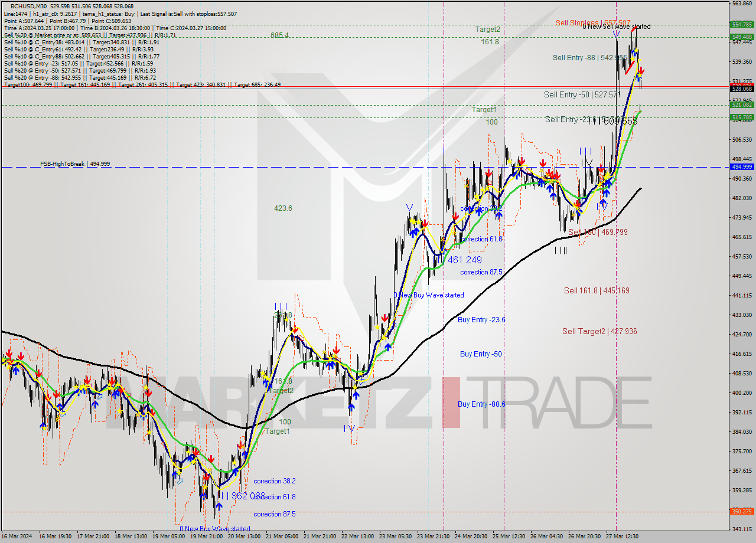Click the 400.200 price axis value

742,393
